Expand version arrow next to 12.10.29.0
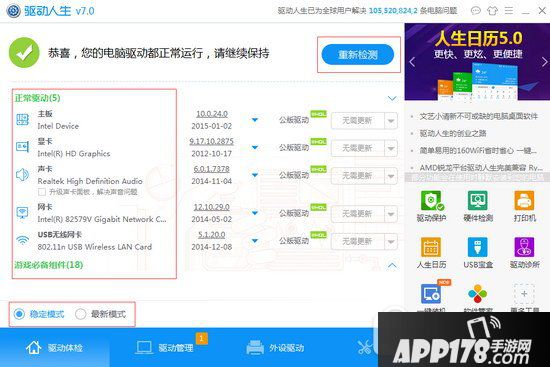Screen dimensions: 550x367 coord(255,213)
